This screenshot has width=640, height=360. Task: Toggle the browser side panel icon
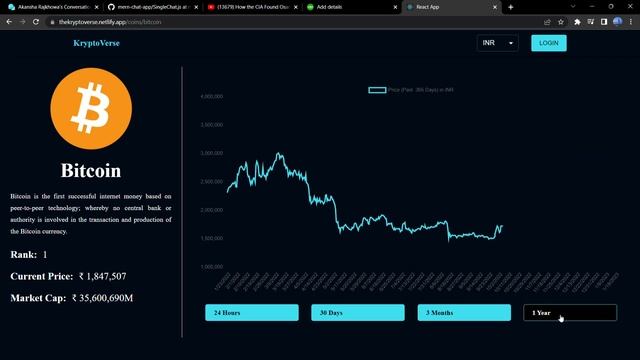click(x=604, y=22)
